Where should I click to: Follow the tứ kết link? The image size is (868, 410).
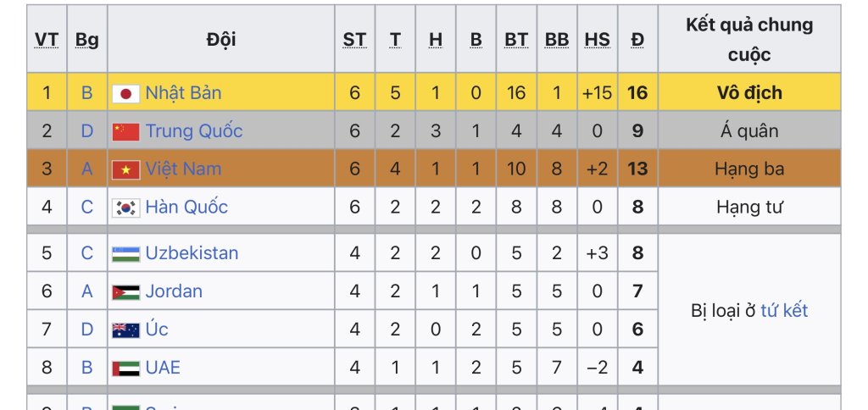pyautogui.click(x=784, y=310)
